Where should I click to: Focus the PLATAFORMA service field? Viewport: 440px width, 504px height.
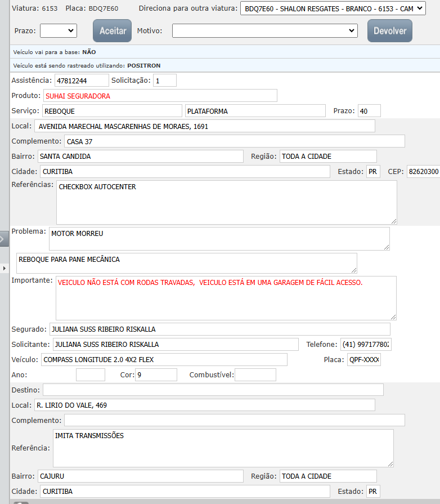[x=255, y=111]
